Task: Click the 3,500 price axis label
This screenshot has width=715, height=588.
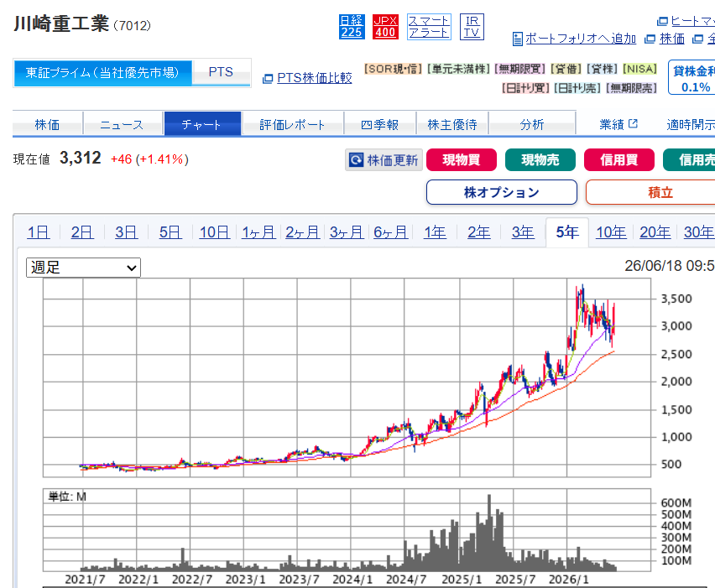Action: coord(676,299)
